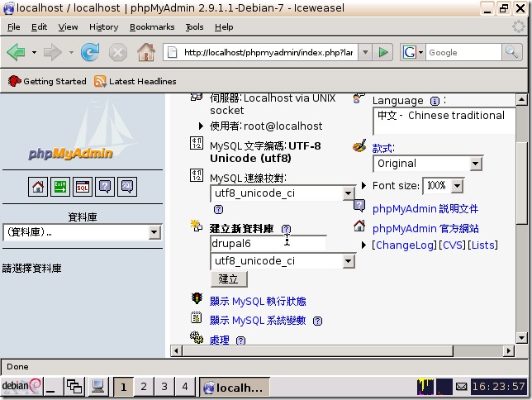
Task: Open the Help menu
Action: pos(224,26)
